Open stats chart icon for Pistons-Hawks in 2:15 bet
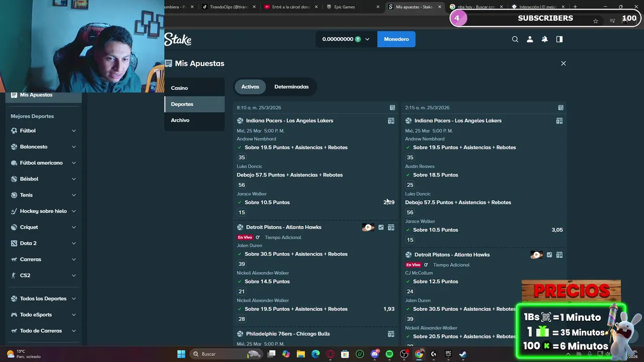The height and width of the screenshot is (362, 644). pos(549,255)
